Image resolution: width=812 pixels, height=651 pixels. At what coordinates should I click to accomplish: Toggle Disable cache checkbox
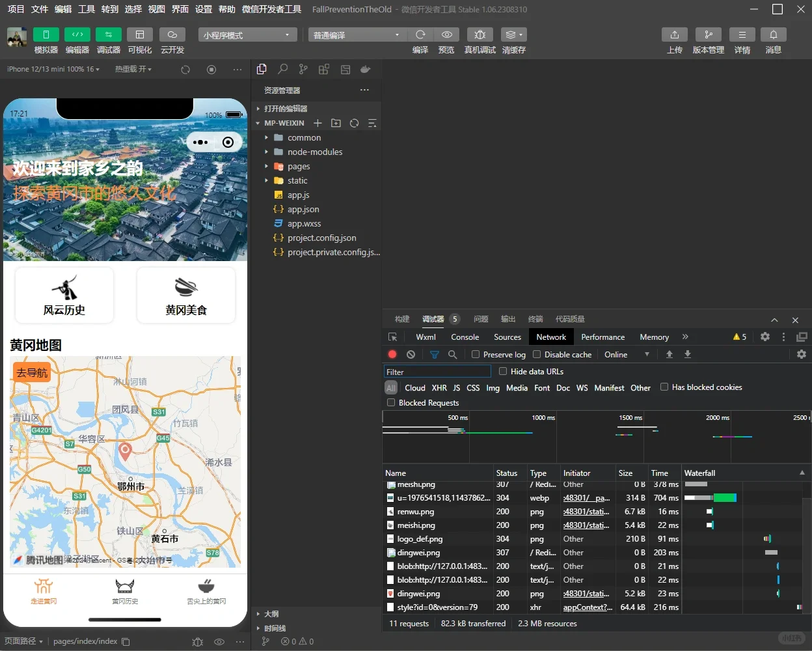537,354
